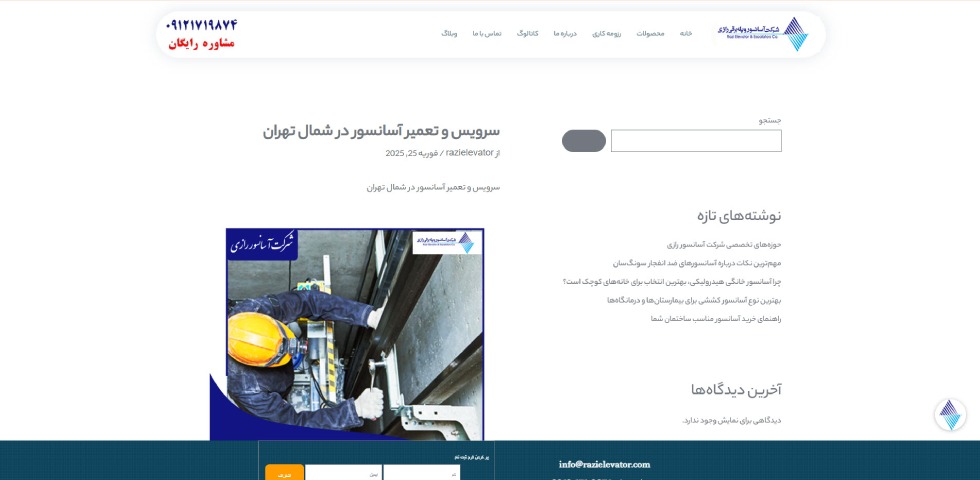980x480 pixels.
Task: Click inside the sidebar search field
Action: pos(696,141)
